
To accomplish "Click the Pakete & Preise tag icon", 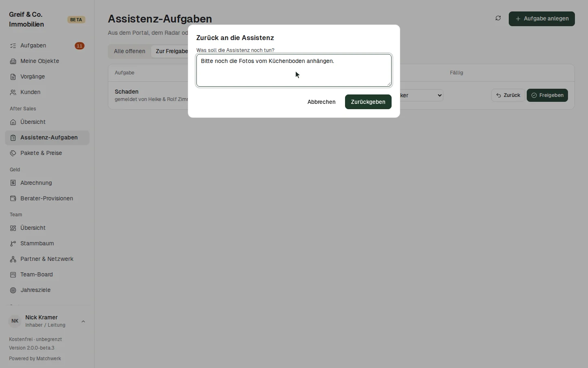I will pyautogui.click(x=13, y=153).
